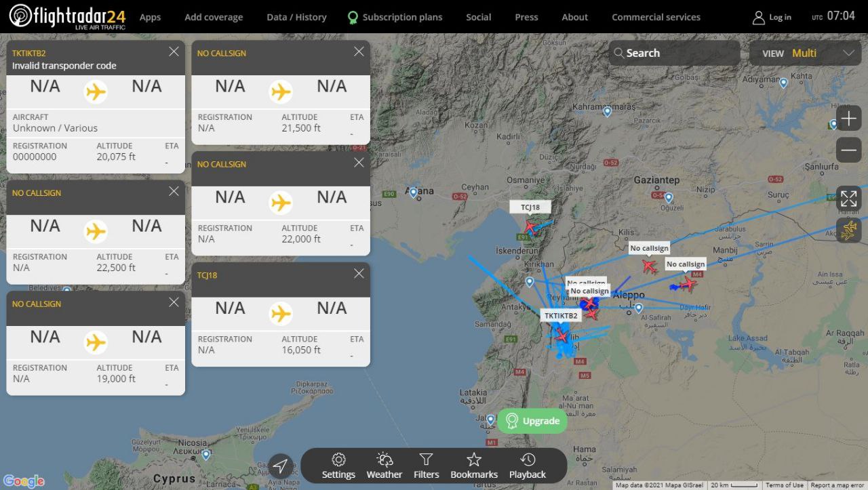Close the 22,500 ft no-callsign card

coord(174,191)
